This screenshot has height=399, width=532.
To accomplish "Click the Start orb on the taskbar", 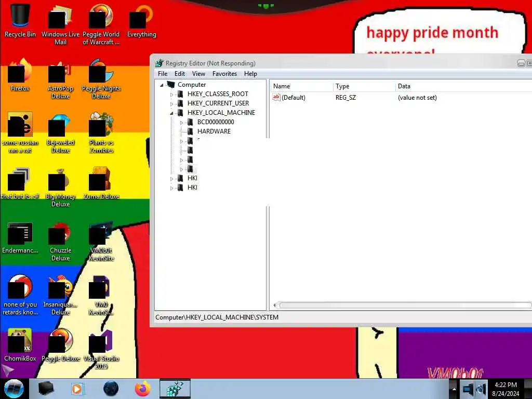I will [x=14, y=389].
